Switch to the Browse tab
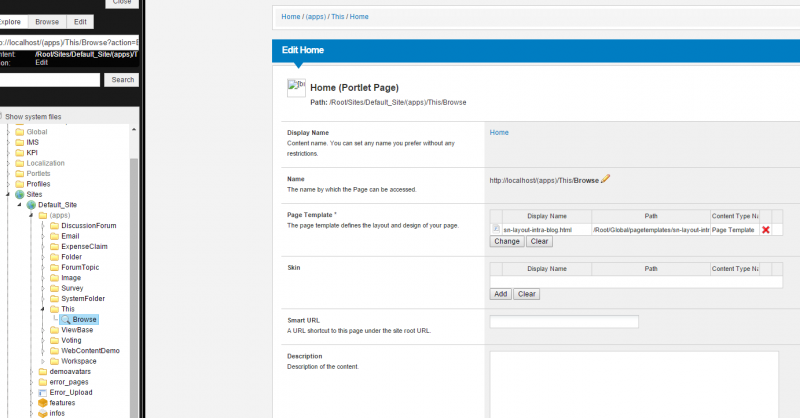The width and height of the screenshot is (800, 418). pyautogui.click(x=47, y=22)
